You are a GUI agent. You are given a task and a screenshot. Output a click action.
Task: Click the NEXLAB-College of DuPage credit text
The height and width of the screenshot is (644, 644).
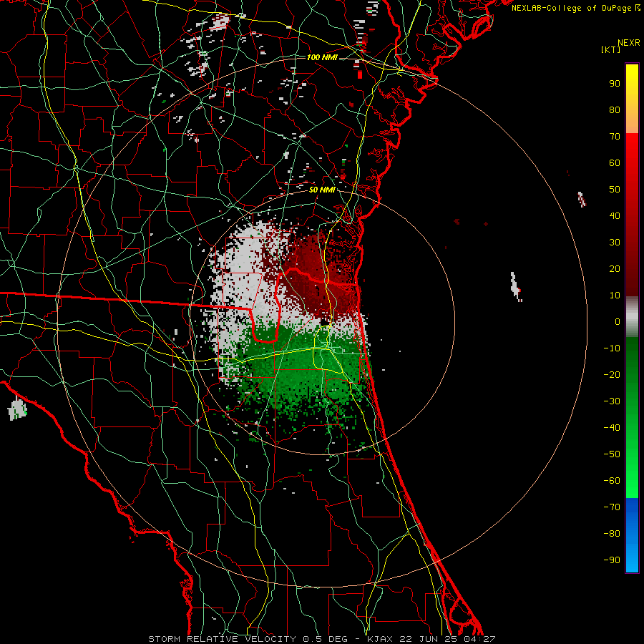point(572,8)
